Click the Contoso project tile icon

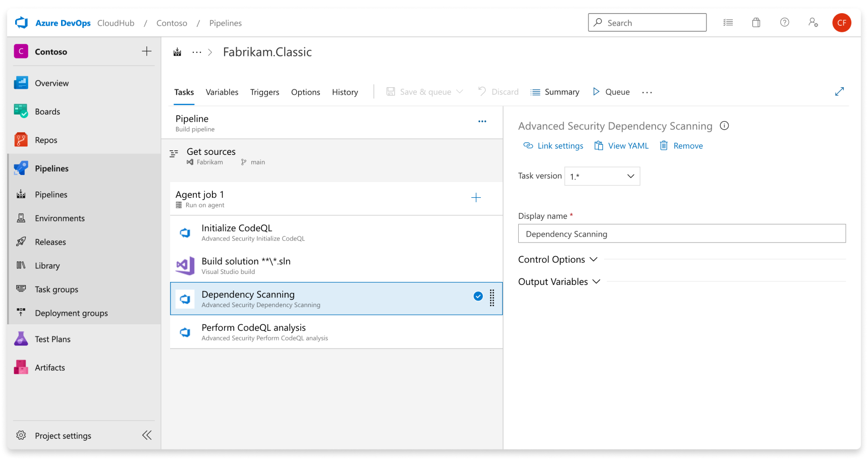click(21, 51)
